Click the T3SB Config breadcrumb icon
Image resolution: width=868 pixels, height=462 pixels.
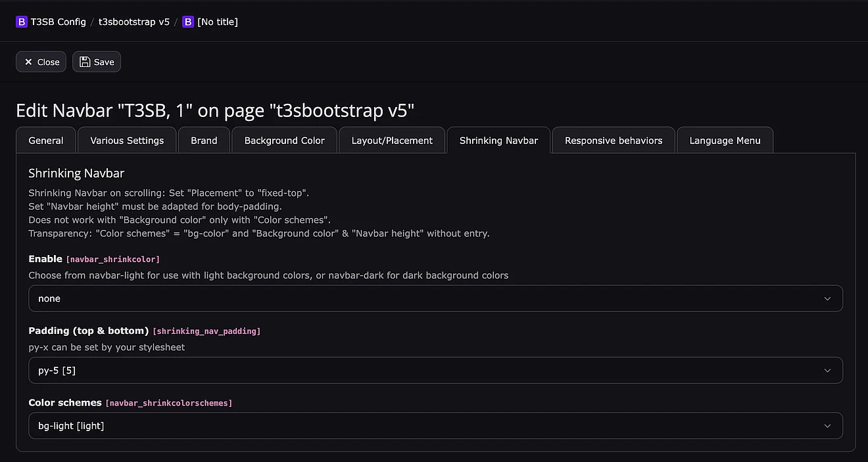pos(22,22)
